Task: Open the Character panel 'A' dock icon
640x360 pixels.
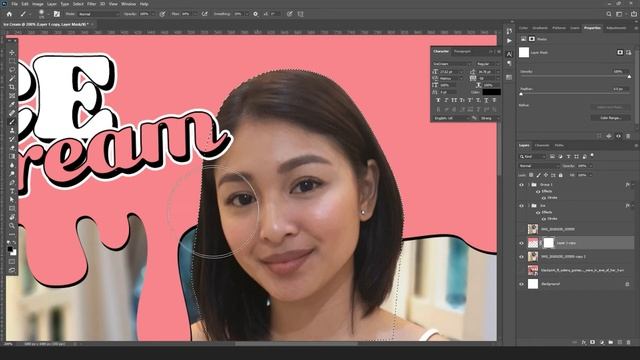Action: [x=509, y=54]
